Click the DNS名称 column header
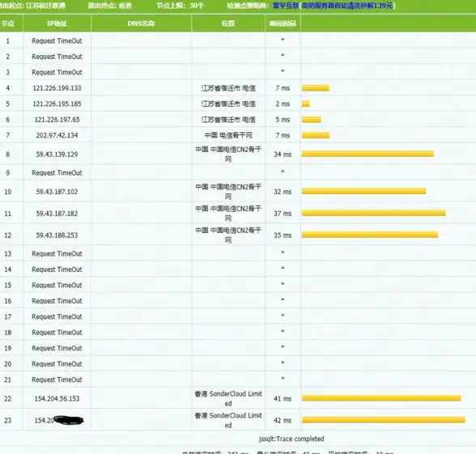The width and height of the screenshot is (476, 454). [141, 23]
